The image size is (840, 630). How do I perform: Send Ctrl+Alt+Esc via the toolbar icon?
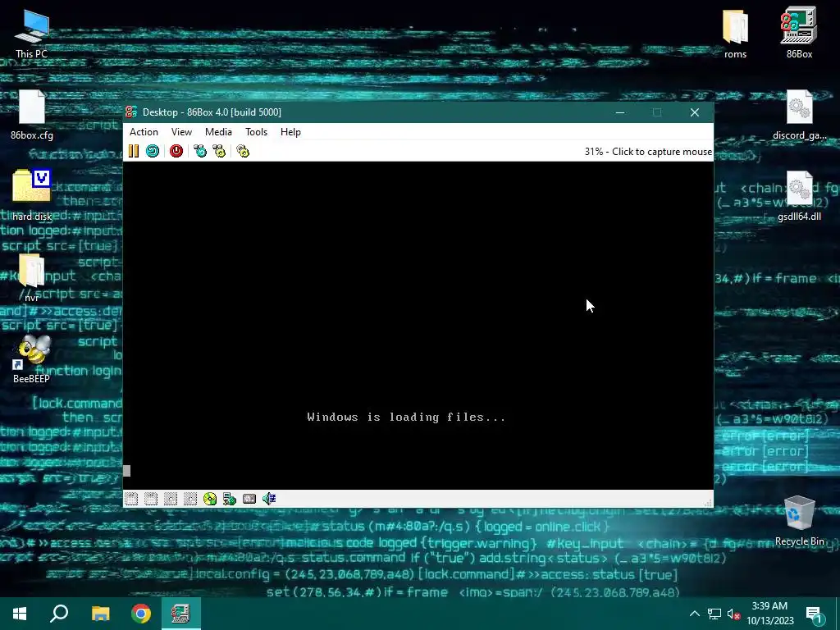[x=219, y=151]
